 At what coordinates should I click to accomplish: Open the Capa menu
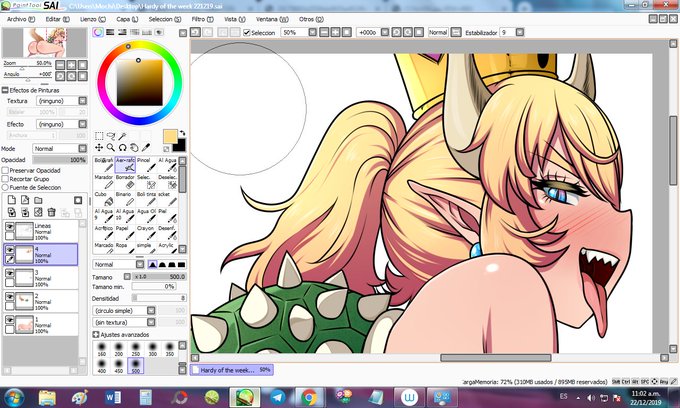[x=127, y=19]
